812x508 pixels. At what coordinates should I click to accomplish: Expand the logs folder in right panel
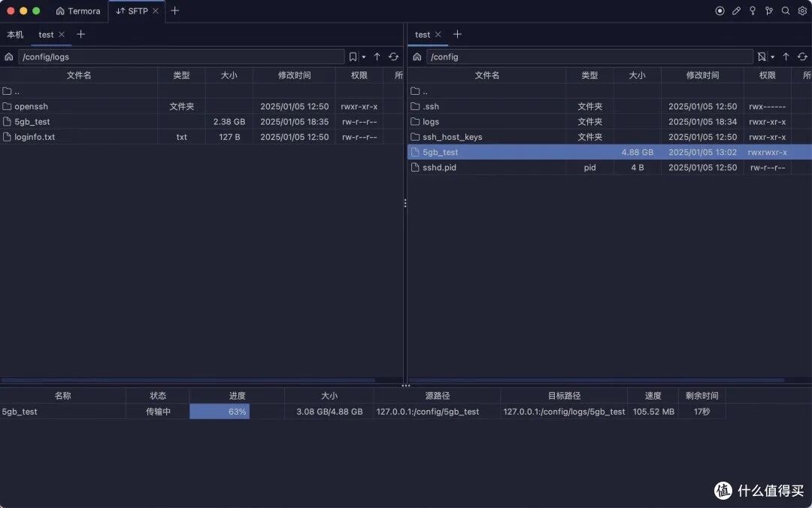point(430,121)
